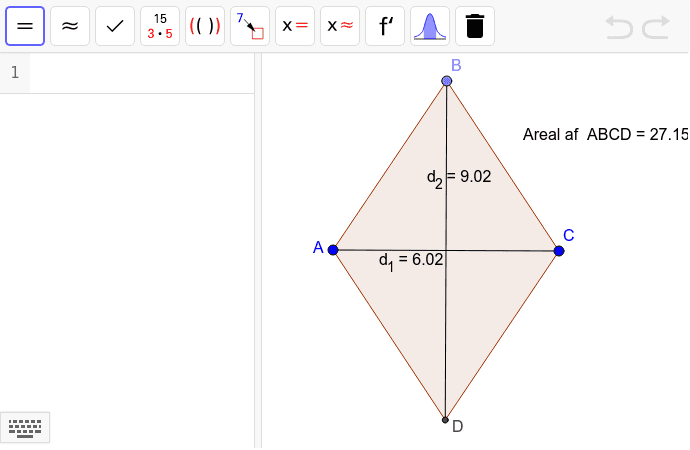Select the Factor tool (15 = 3·5)
This screenshot has height=450, width=690.
[x=160, y=26]
